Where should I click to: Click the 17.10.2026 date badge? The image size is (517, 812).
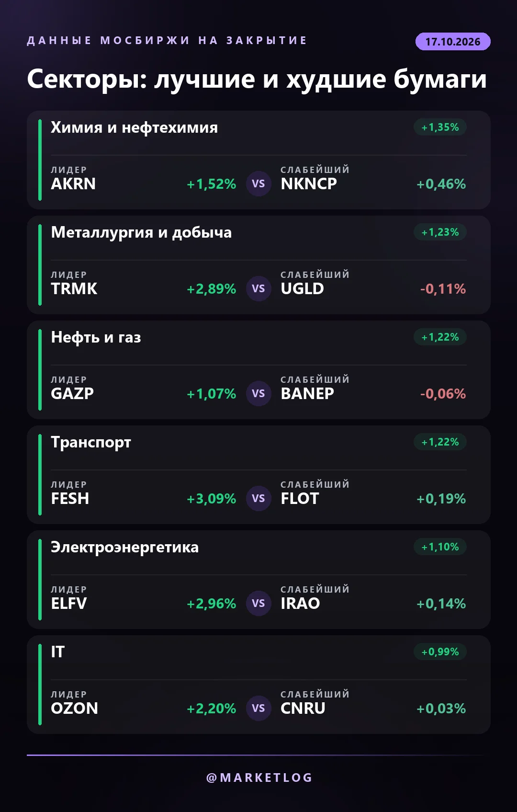click(x=453, y=42)
